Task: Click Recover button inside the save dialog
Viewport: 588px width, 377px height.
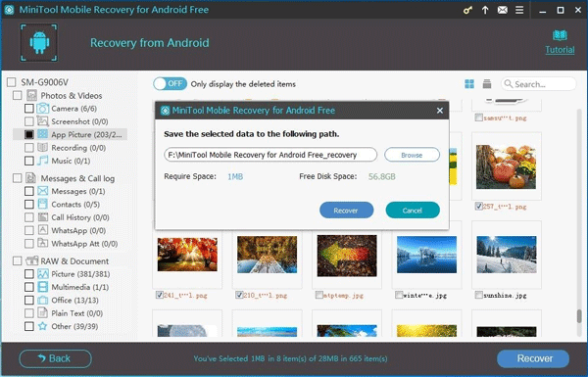Action: [x=346, y=211]
